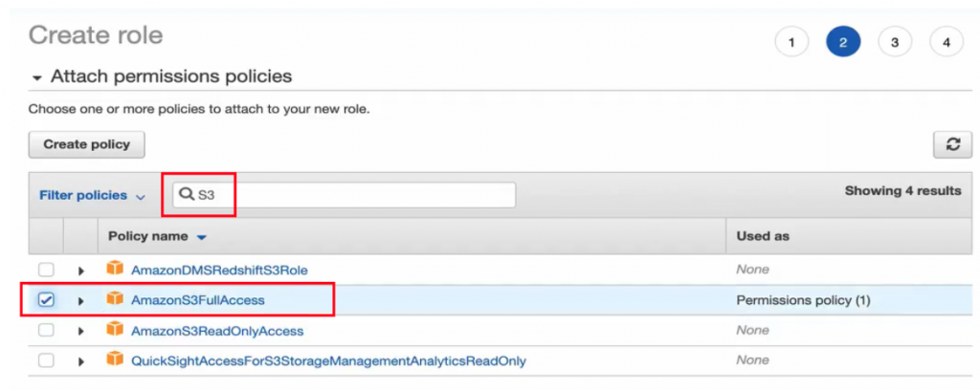Click the None value in AmazonS3ReadOnlyAccess row

[x=752, y=330]
